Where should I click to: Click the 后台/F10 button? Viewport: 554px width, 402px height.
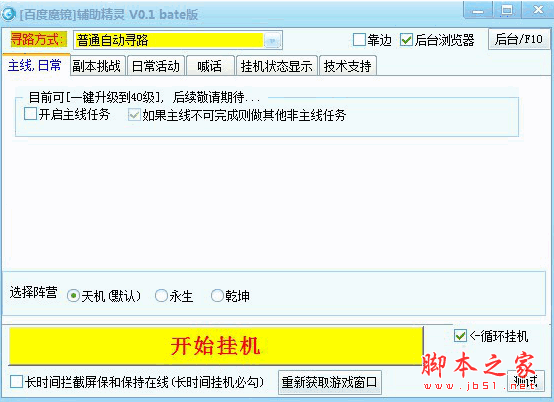pos(519,39)
